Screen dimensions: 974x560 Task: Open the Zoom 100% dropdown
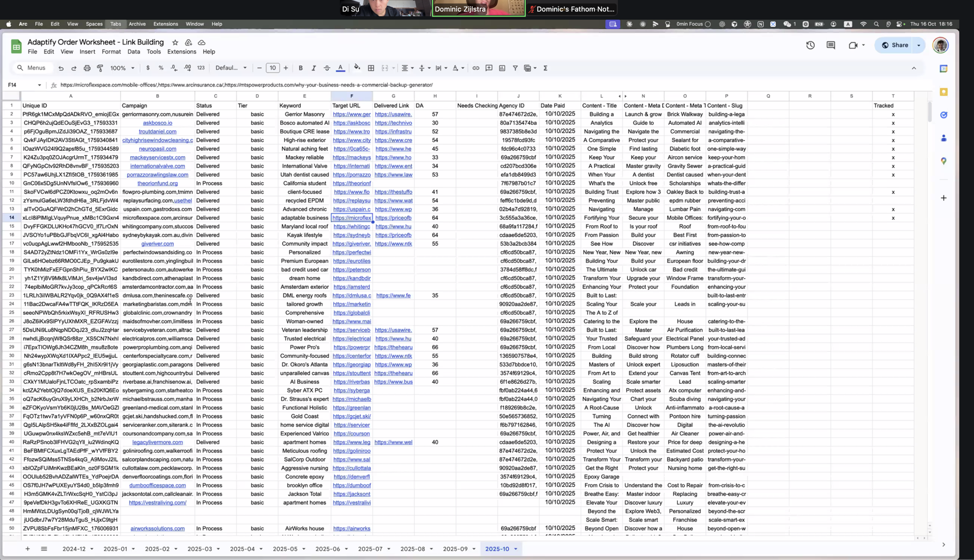(122, 68)
